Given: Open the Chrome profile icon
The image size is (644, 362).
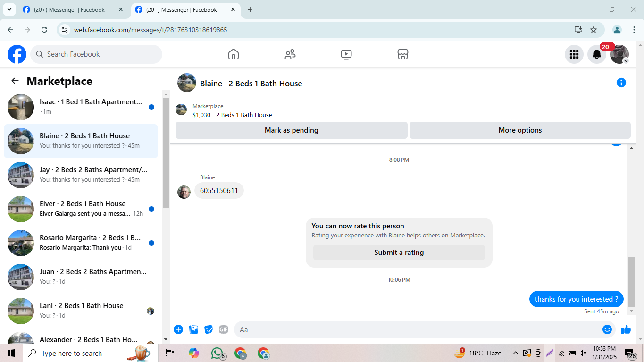Looking at the screenshot, I should coord(617,30).
